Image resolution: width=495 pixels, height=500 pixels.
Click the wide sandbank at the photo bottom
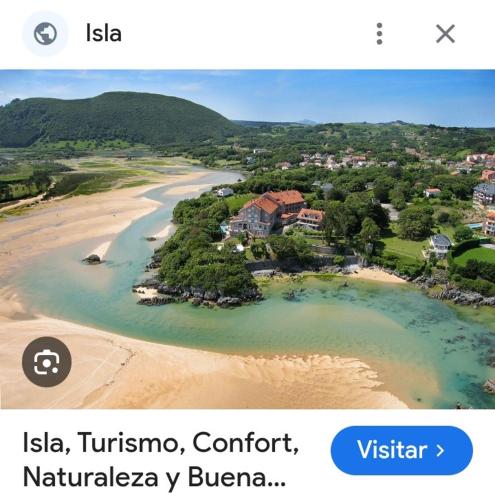pyautogui.click(x=200, y=377)
